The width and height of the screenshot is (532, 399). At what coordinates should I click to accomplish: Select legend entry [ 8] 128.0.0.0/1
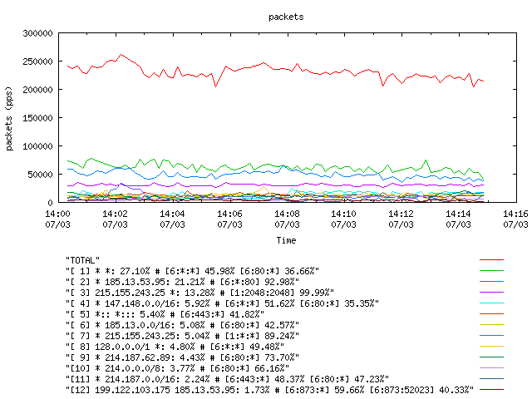pos(175,347)
